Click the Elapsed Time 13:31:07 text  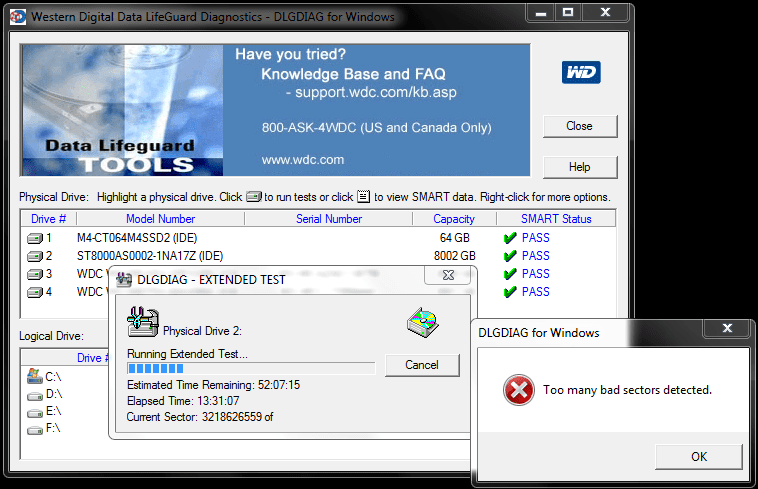tap(183, 401)
